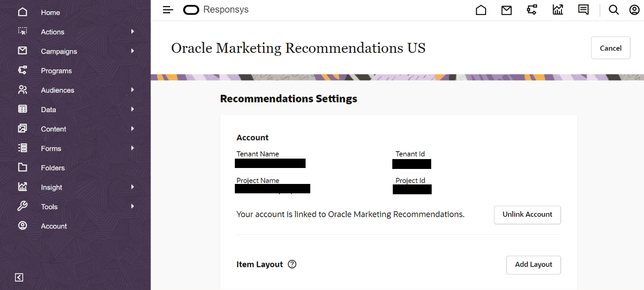644x290 pixels.
Task: Click the search magnifier icon
Action: [x=614, y=10]
